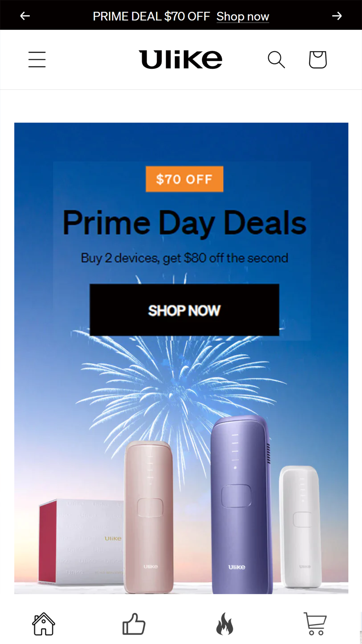Tap the flame hot deals icon
This screenshot has height=644, width=362.
point(225,624)
